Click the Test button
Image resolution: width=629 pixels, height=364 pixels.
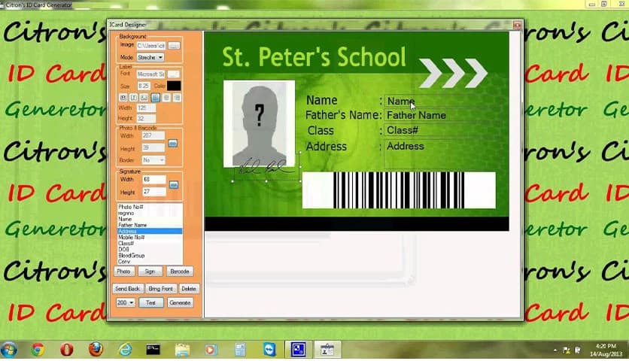(150, 302)
